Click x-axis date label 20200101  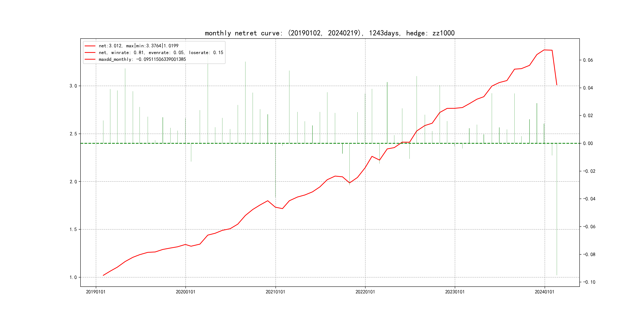point(185,292)
